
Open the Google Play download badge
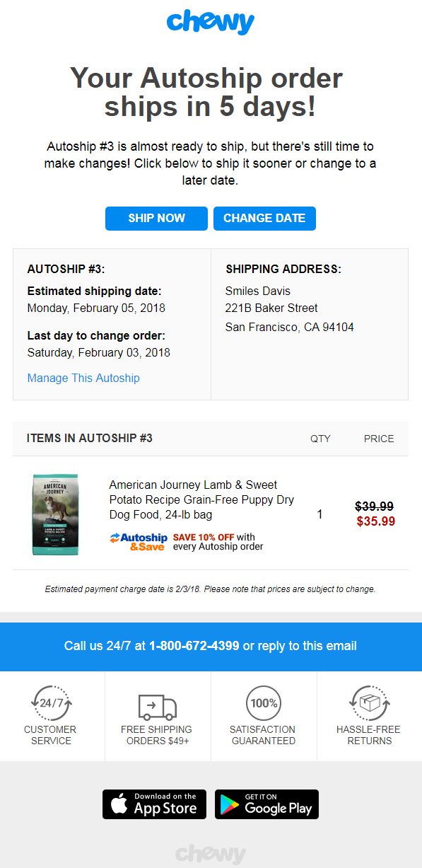(x=266, y=804)
